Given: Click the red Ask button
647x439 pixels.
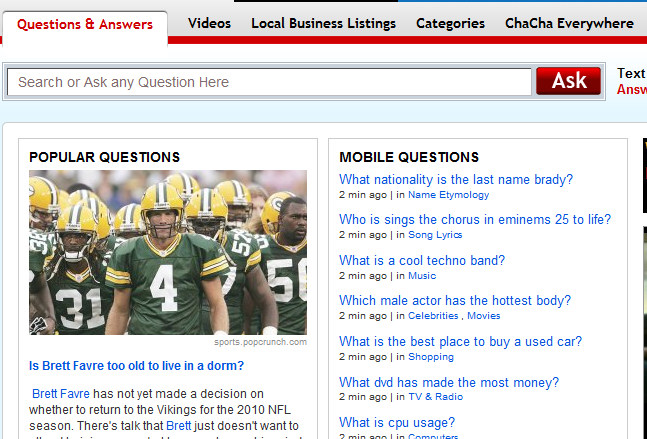Looking at the screenshot, I should tap(568, 81).
